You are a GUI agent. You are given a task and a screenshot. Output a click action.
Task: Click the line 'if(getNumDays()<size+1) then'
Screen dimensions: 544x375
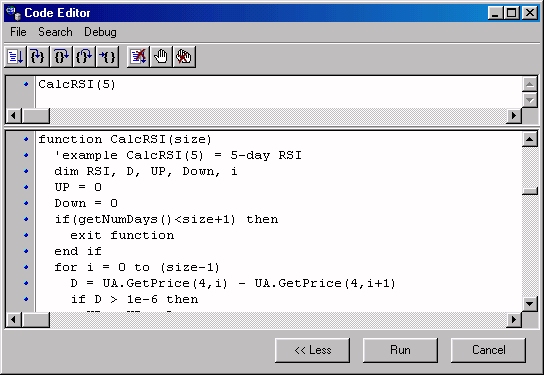[x=166, y=219]
